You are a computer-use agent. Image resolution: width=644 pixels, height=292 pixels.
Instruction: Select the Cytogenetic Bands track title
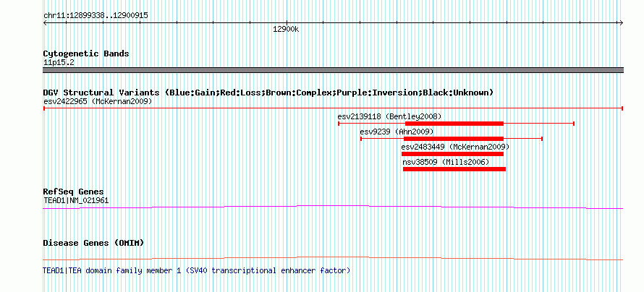coord(86,53)
